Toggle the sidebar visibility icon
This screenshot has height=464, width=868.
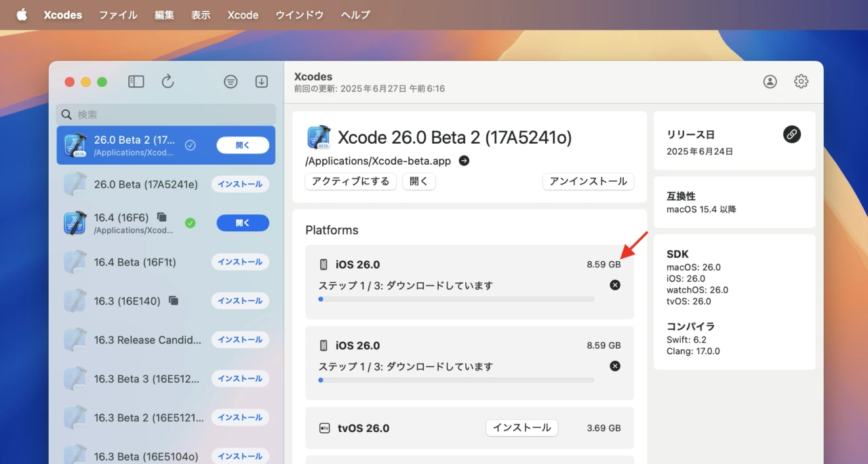[x=136, y=81]
